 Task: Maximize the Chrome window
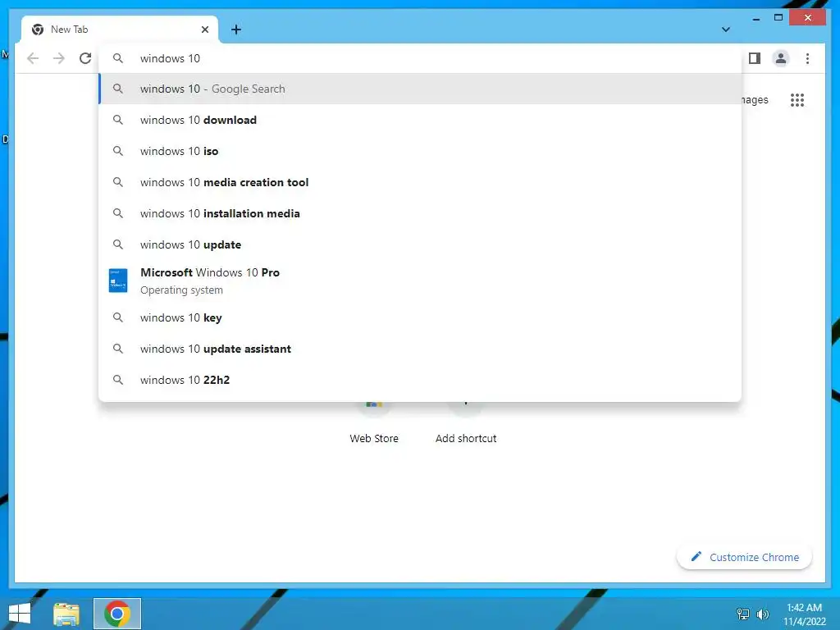click(x=778, y=18)
